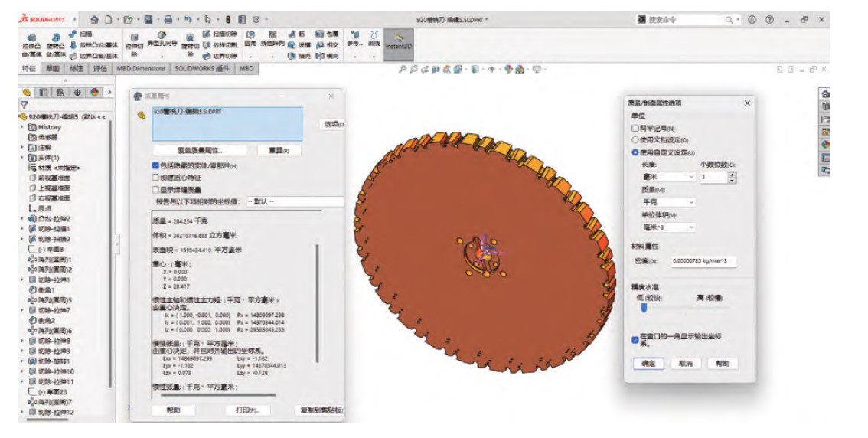Click the Instant3D toolbar icon

coord(397,40)
